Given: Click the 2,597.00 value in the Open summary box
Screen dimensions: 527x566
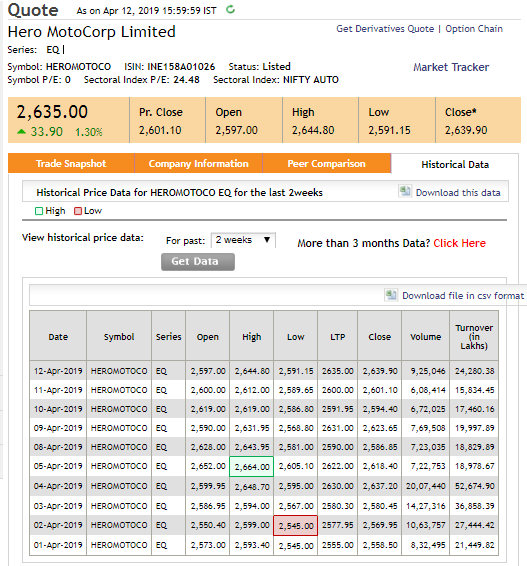Looking at the screenshot, I should (x=236, y=130).
